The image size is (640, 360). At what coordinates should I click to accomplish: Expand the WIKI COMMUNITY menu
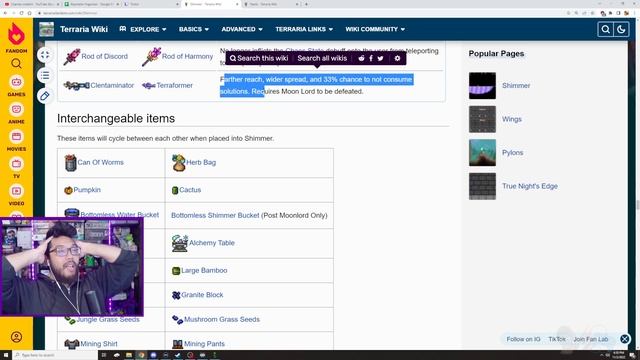click(x=375, y=29)
